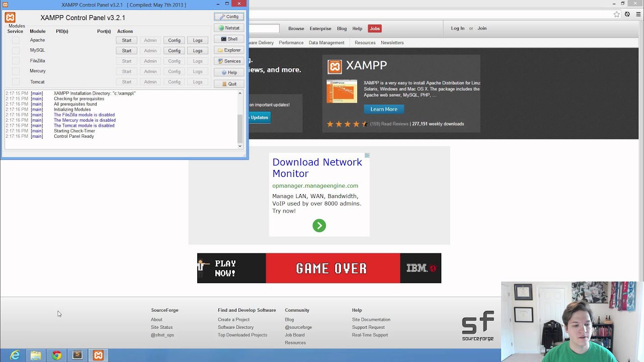This screenshot has width=644, height=362.
Task: Open File Explorer from the taskbar
Action: [36, 355]
